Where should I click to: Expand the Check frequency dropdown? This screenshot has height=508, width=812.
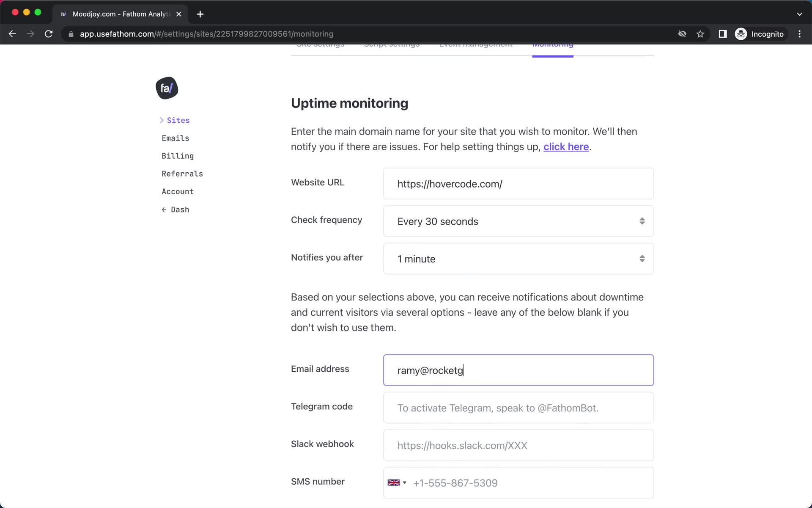pos(518,221)
